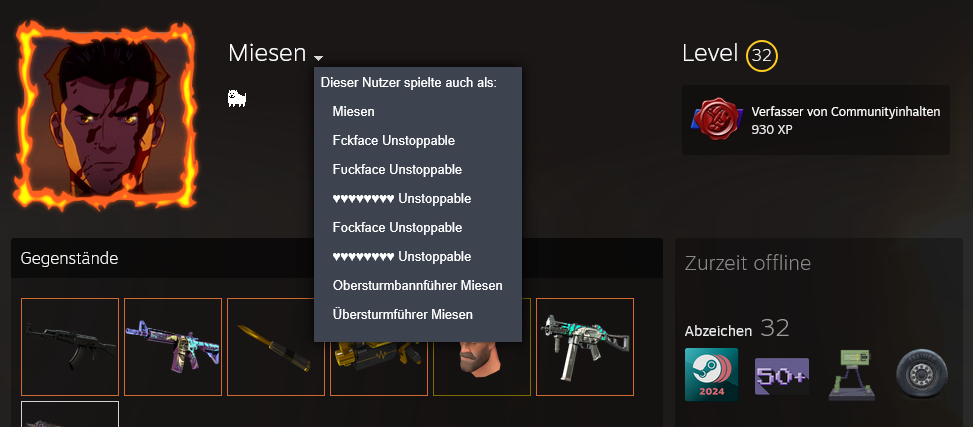View the yellow level 32 circle
The width and height of the screenshot is (973, 427).
(x=761, y=56)
